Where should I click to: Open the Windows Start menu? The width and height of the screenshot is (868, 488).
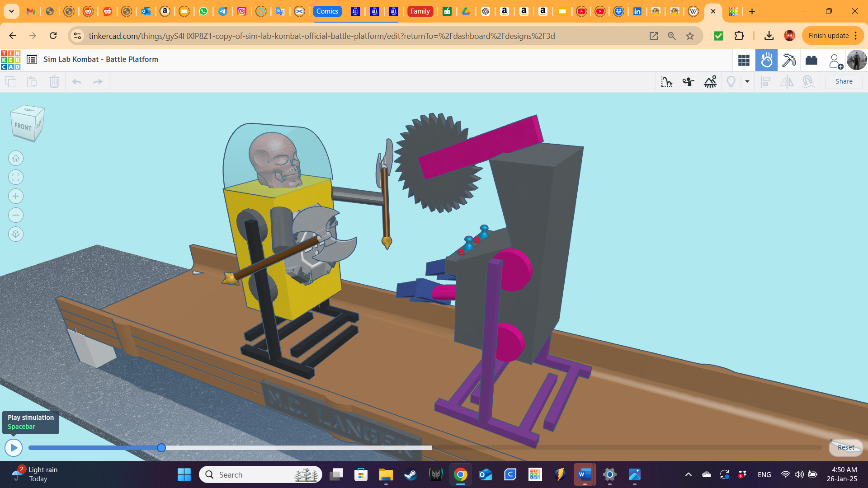(184, 474)
